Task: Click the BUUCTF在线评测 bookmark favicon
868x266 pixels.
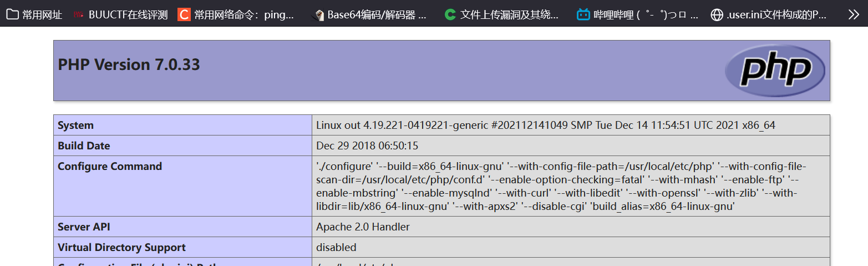Action: 79,14
